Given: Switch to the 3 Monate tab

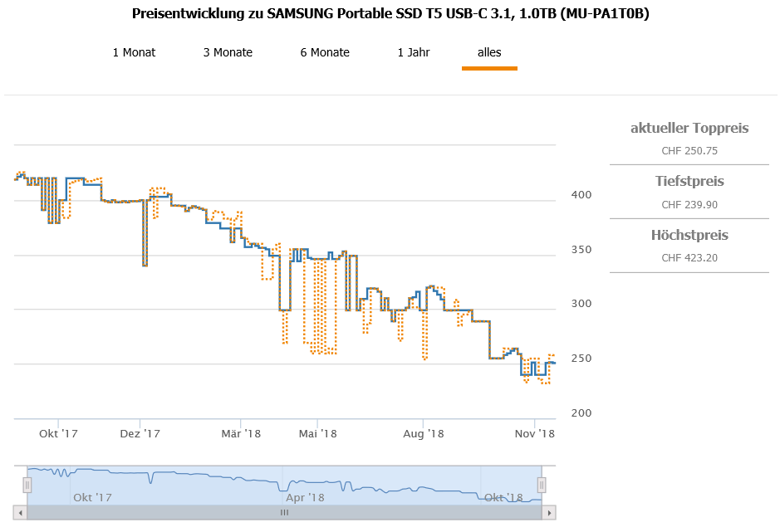Looking at the screenshot, I should pyautogui.click(x=228, y=52).
